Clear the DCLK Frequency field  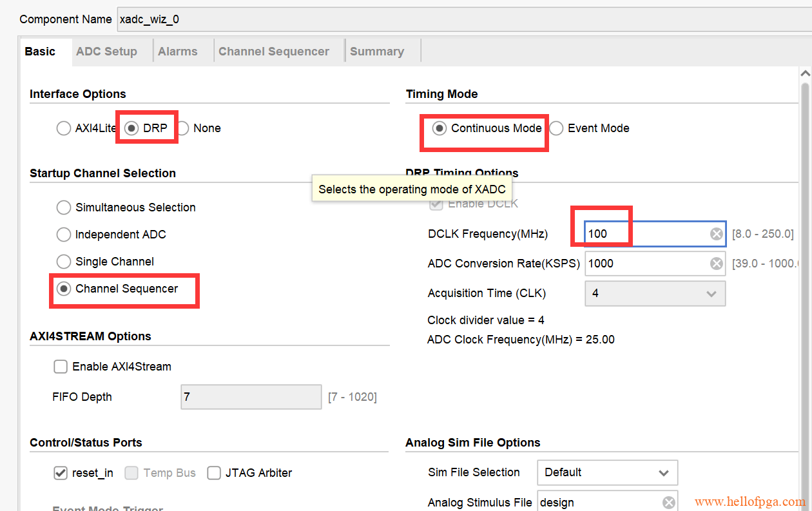(x=716, y=234)
